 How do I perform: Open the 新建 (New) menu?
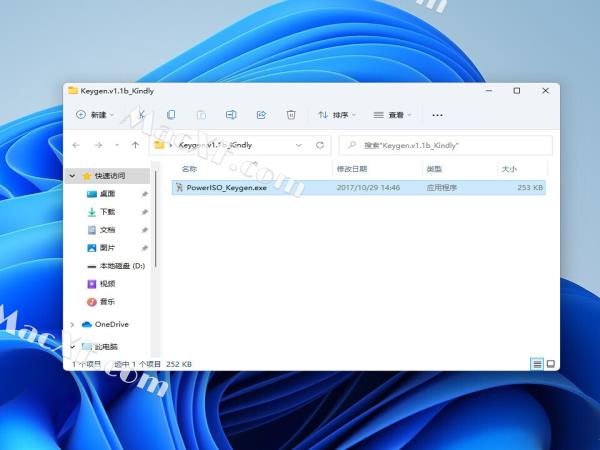point(95,115)
